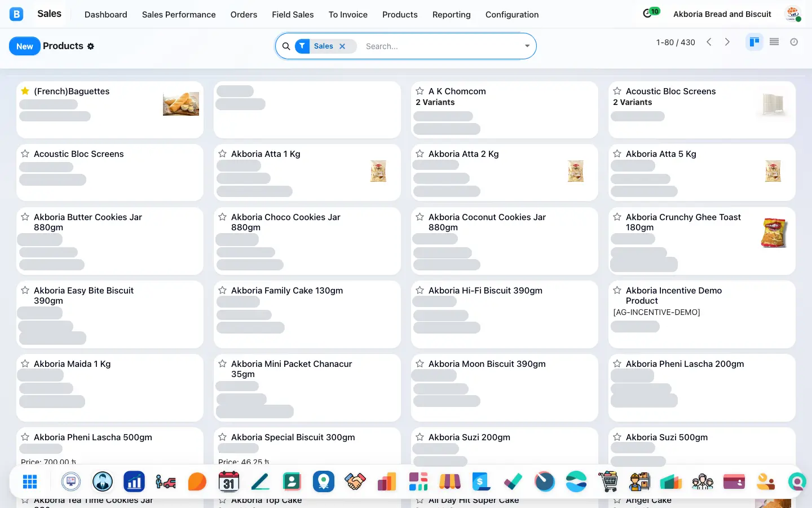The image size is (812, 508).
Task: Unfavorite the (French)Baguettes star
Action: click(25, 91)
